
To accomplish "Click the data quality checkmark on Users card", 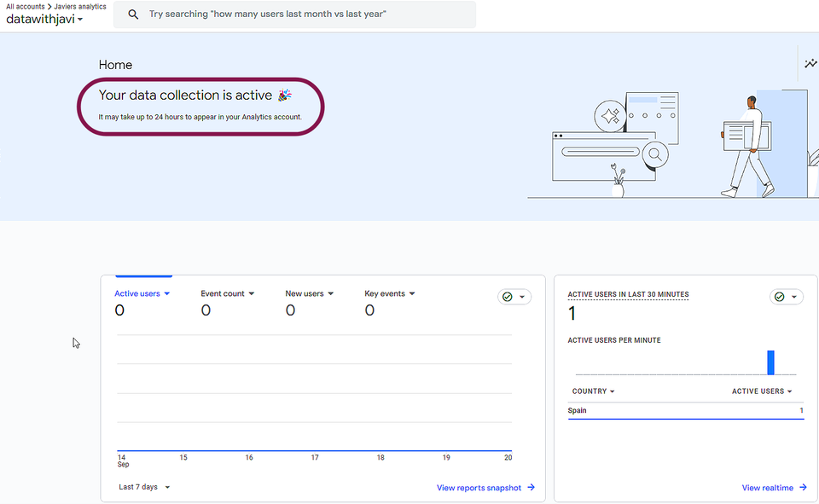I will (x=508, y=296).
